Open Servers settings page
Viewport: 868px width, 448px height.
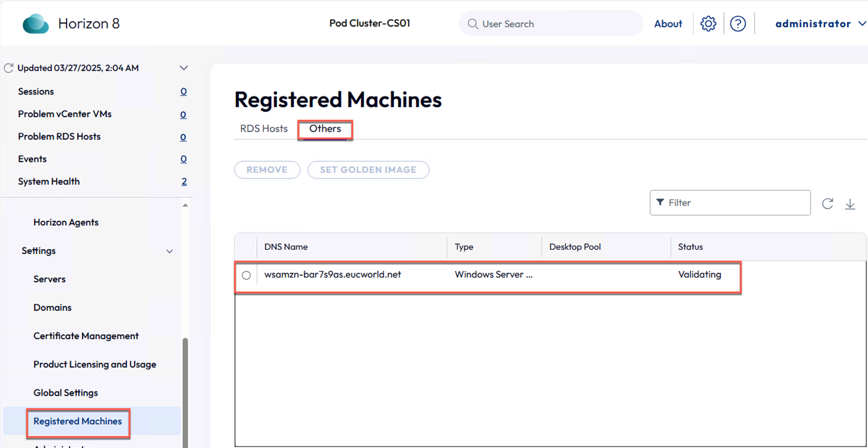(x=49, y=279)
